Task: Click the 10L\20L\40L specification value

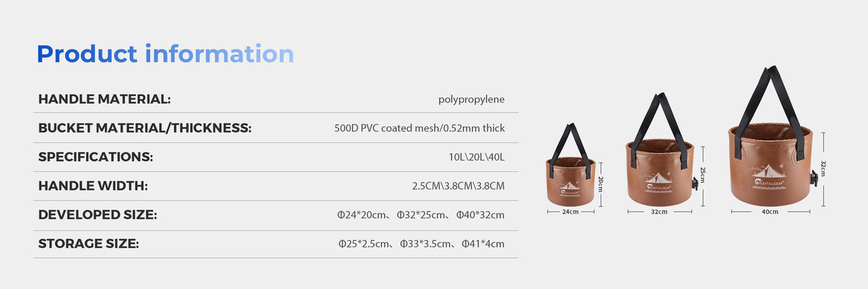Action: click(476, 157)
